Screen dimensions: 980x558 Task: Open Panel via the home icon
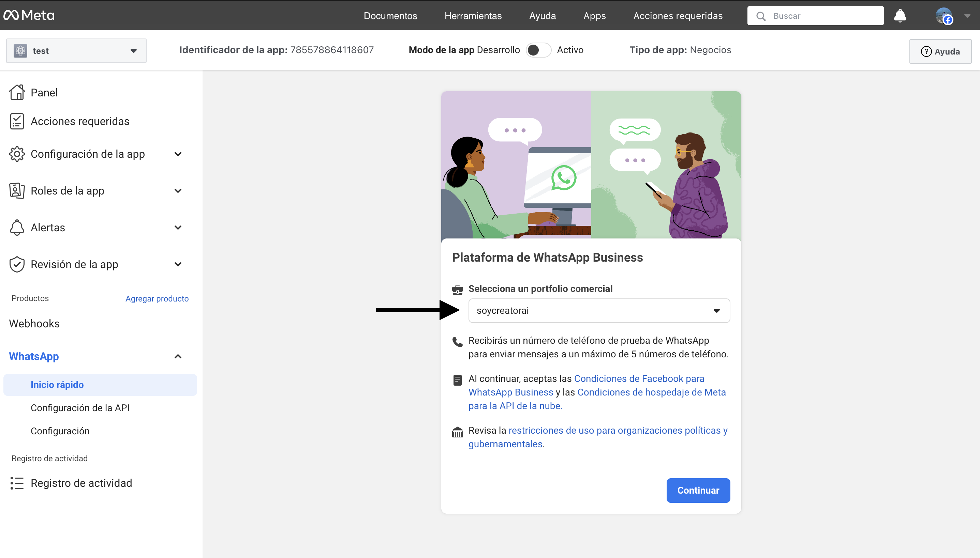17,92
